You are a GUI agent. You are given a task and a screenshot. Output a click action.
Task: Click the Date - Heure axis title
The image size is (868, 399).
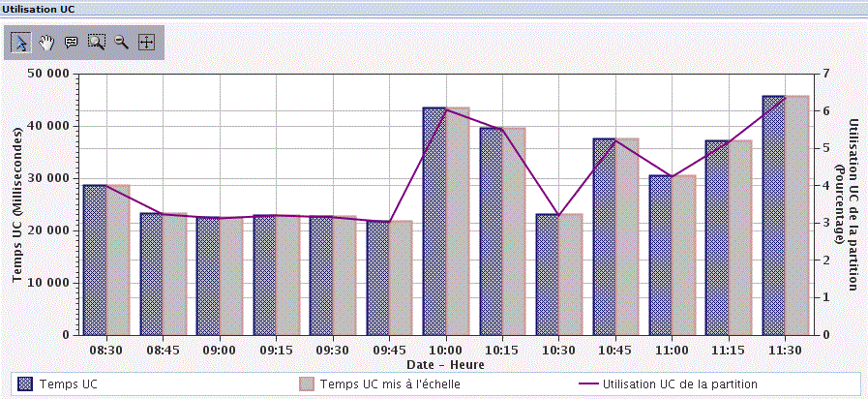click(446, 365)
